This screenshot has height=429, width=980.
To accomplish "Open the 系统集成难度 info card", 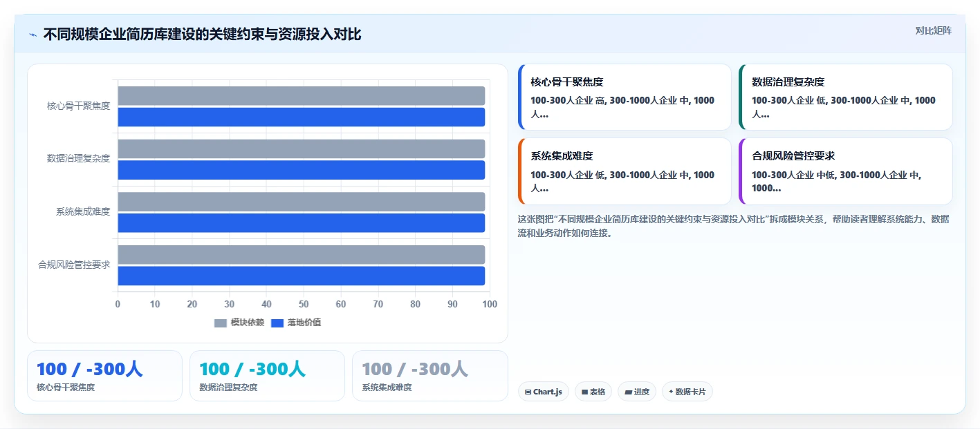I will click(x=625, y=171).
